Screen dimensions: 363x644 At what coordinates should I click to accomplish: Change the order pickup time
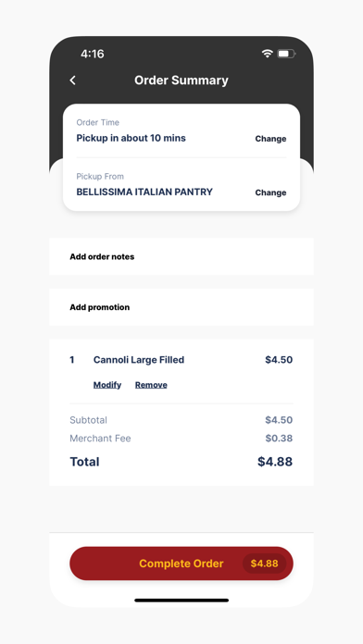(x=270, y=139)
